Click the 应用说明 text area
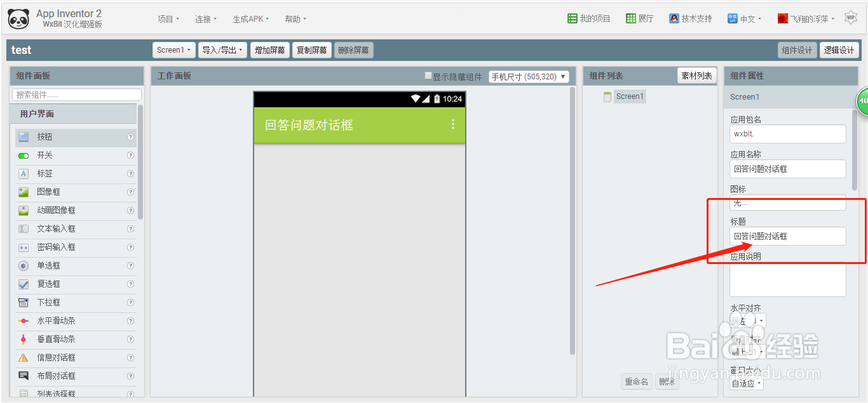Image resolution: width=868 pixels, height=403 pixels. click(788, 280)
